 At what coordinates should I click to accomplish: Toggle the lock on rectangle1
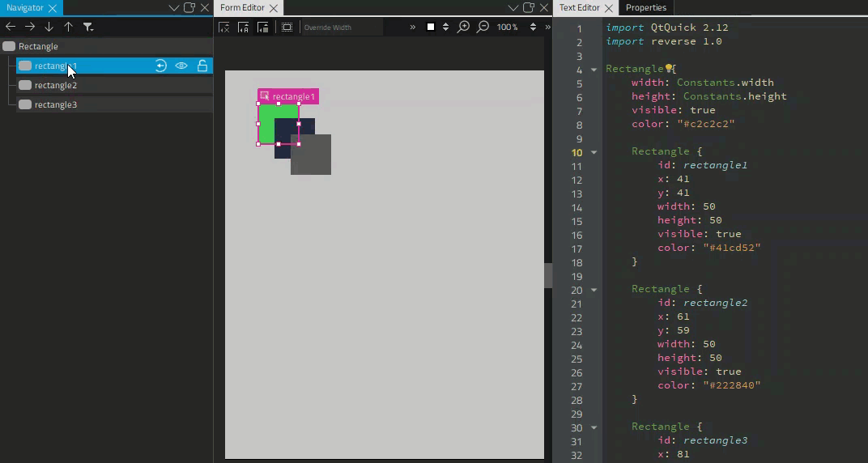(x=202, y=66)
